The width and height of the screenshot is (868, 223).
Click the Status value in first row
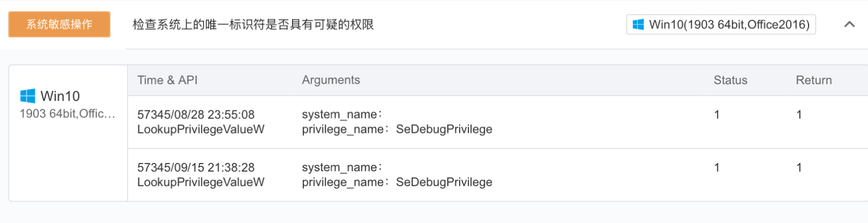[717, 115]
